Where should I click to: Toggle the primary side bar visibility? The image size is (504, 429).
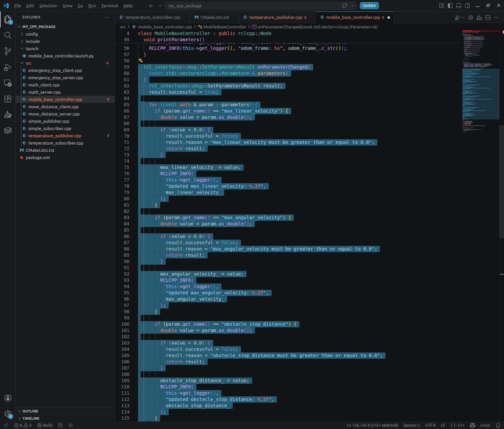pyautogui.click(x=450, y=6)
